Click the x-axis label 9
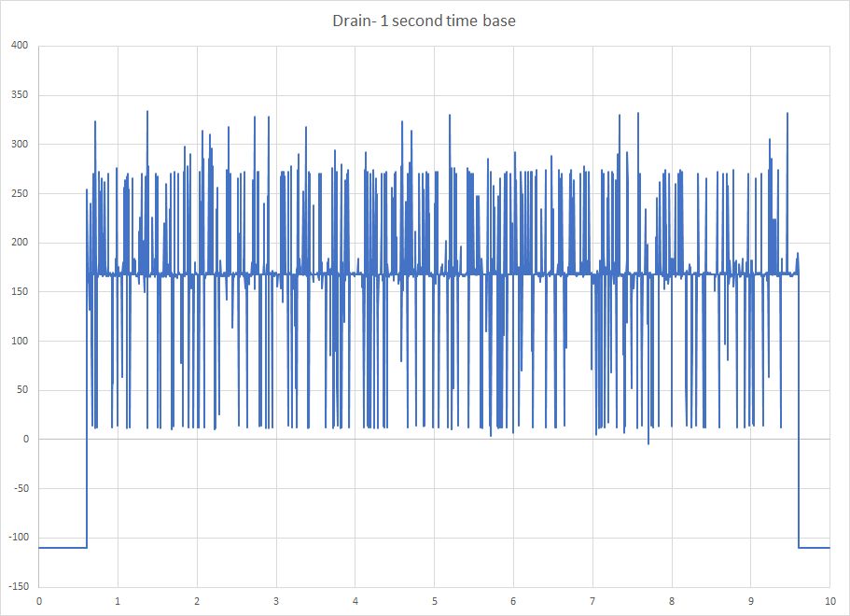 point(751,601)
